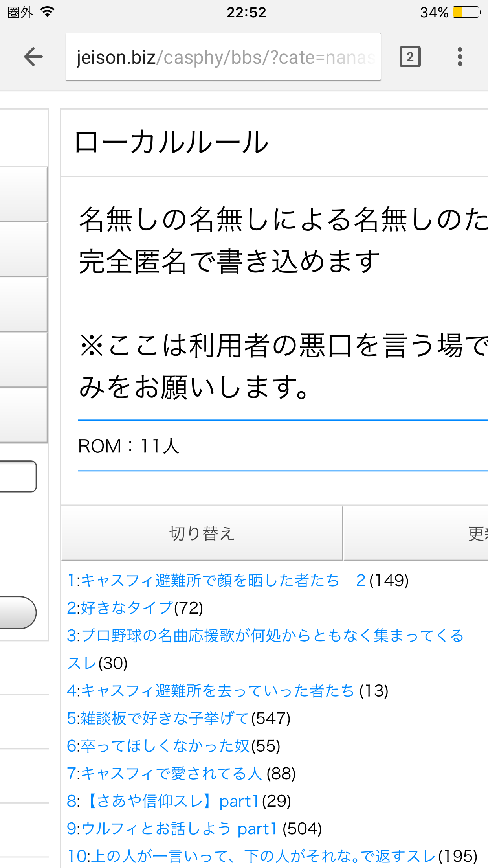Open thread 5 雑談板で好きな子挙げて

(158, 718)
